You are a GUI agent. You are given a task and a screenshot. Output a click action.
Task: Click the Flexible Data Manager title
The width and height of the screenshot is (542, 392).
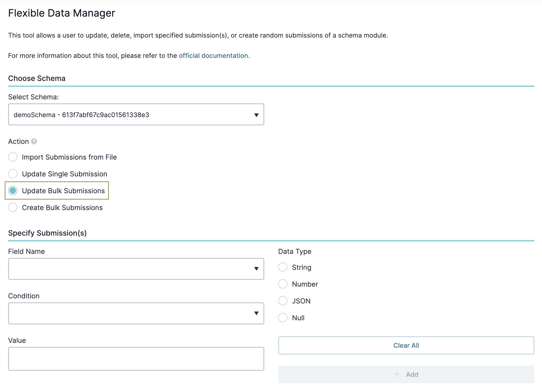(62, 13)
